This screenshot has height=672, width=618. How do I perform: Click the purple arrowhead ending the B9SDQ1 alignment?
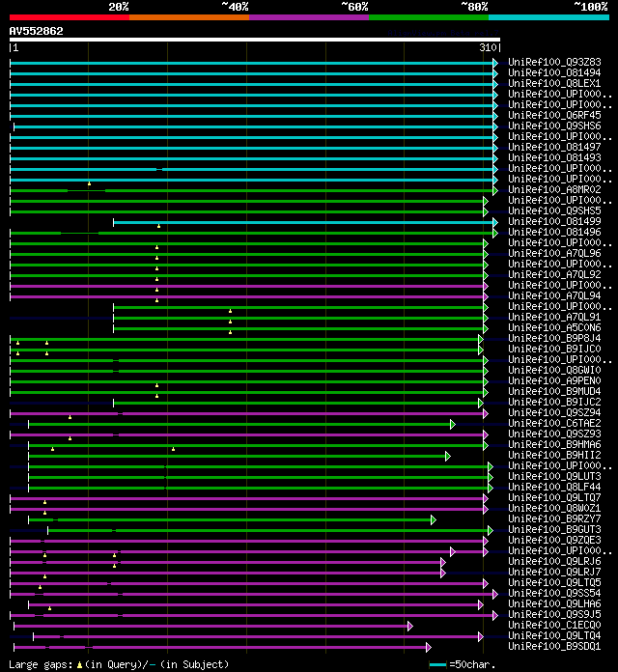point(429,648)
